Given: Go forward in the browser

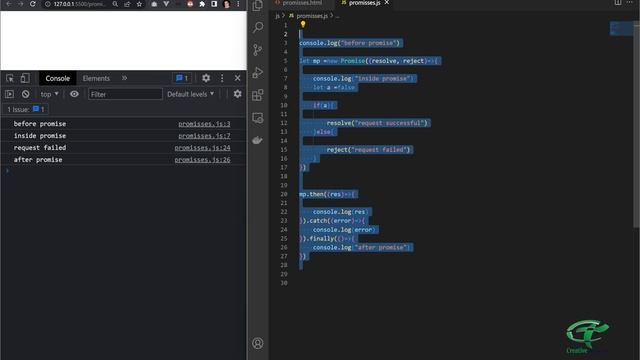Looking at the screenshot, I should 20,4.
